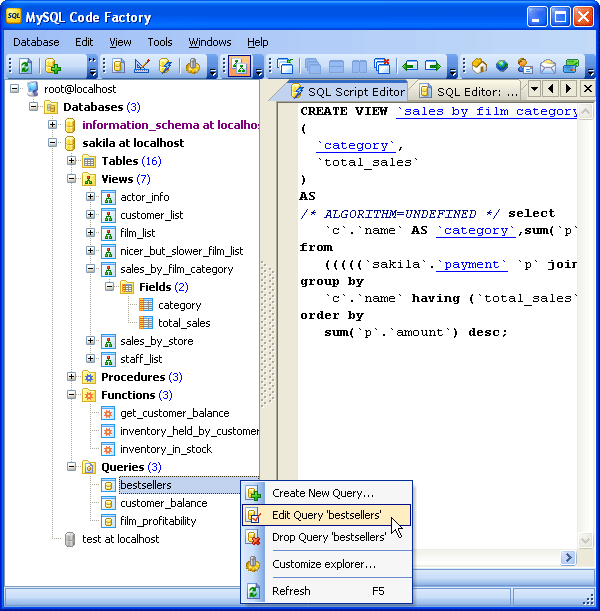The image size is (600, 611).
Task: Click the globe web icon in toolbar
Action: point(502,66)
